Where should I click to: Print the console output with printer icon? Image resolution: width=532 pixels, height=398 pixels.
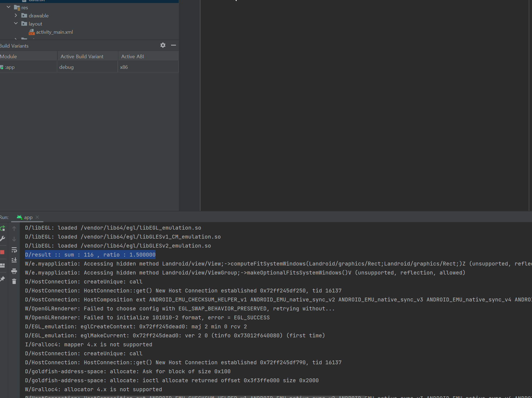14,271
